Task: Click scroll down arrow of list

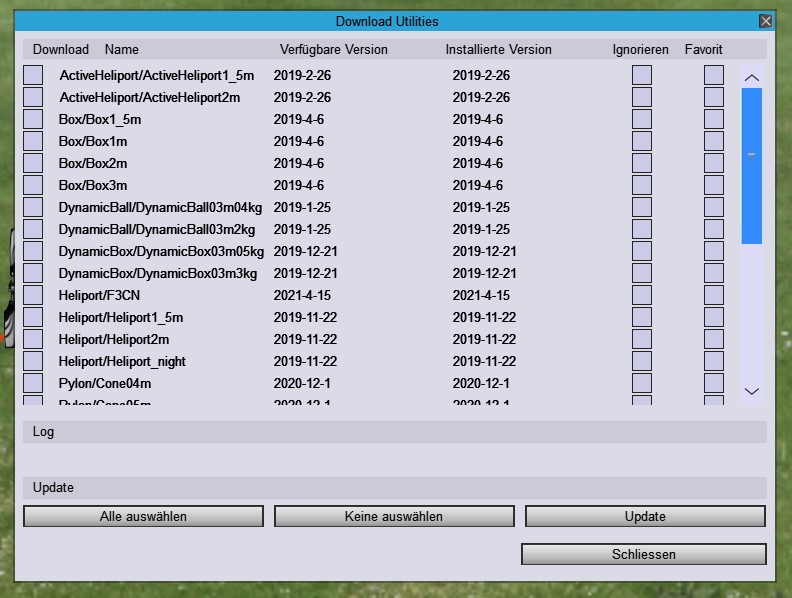Action: pos(752,391)
